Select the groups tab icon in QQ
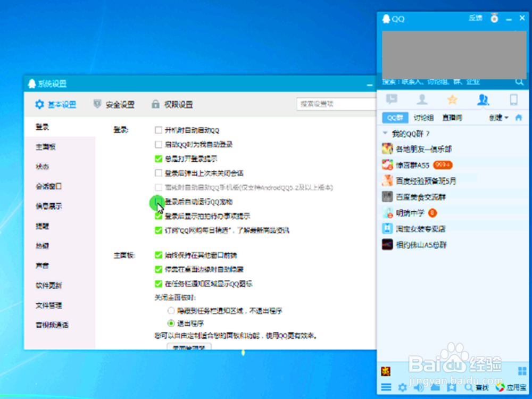 click(x=483, y=99)
